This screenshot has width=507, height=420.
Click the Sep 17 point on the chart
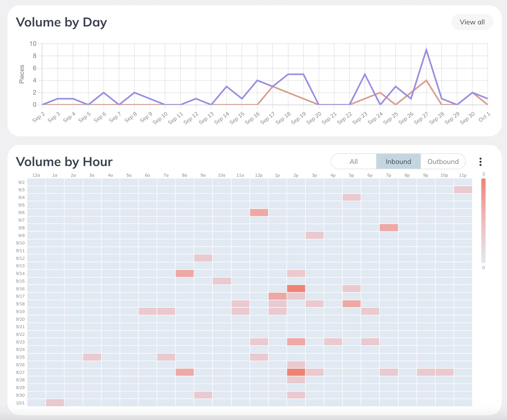(x=273, y=86)
